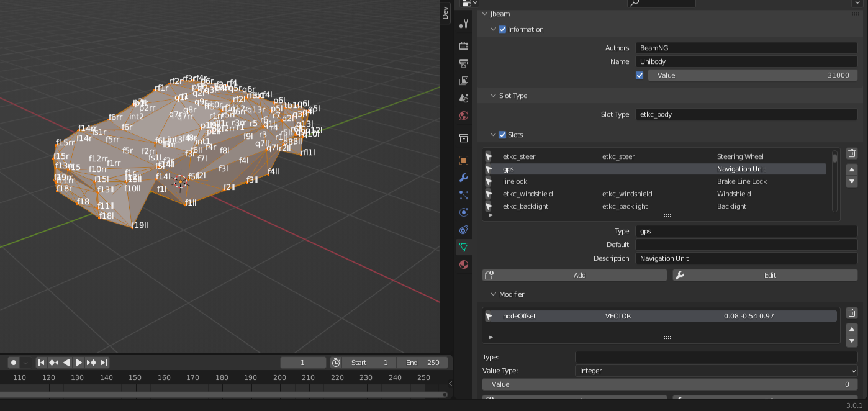Disable the Slots section checkbox
This screenshot has height=411, width=868.
502,135
